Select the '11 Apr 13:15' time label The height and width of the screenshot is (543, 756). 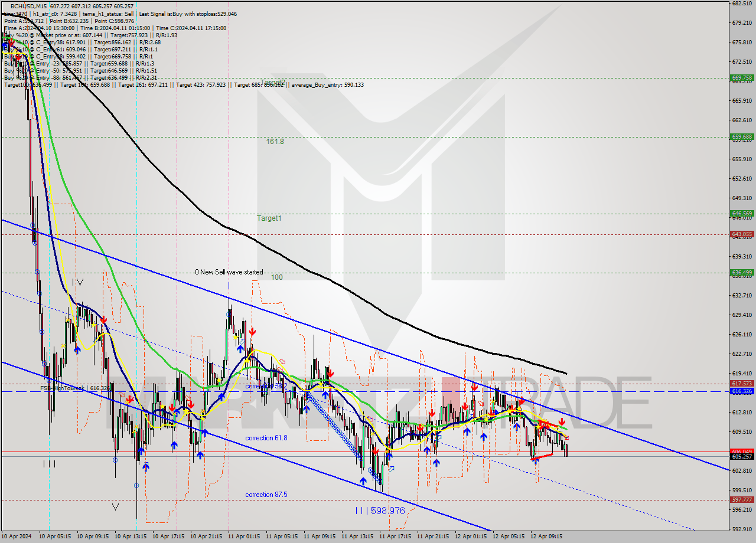[x=357, y=537]
